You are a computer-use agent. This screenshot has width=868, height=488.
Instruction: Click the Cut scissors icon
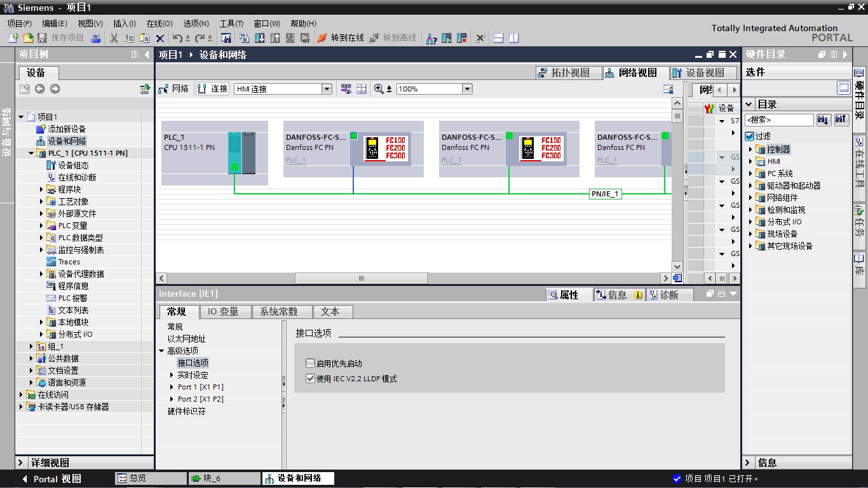pyautogui.click(x=114, y=38)
